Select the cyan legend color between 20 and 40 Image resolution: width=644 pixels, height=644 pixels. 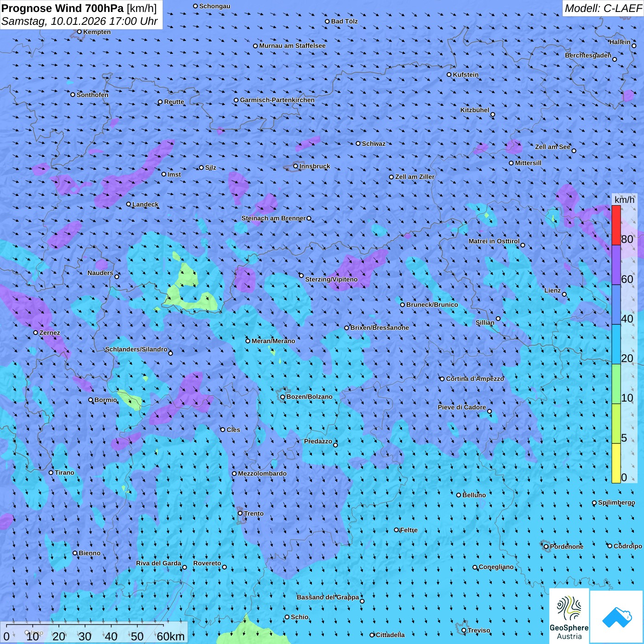pos(616,345)
